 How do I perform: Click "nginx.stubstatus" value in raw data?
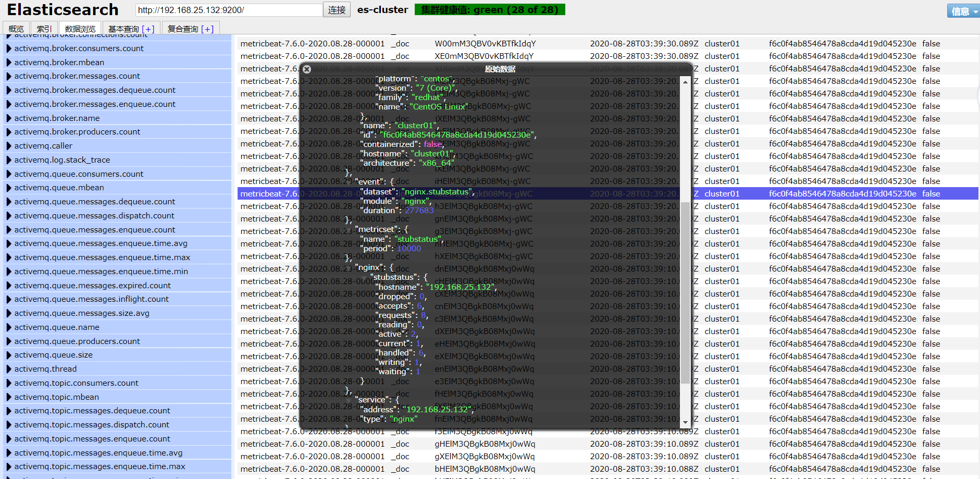point(437,192)
